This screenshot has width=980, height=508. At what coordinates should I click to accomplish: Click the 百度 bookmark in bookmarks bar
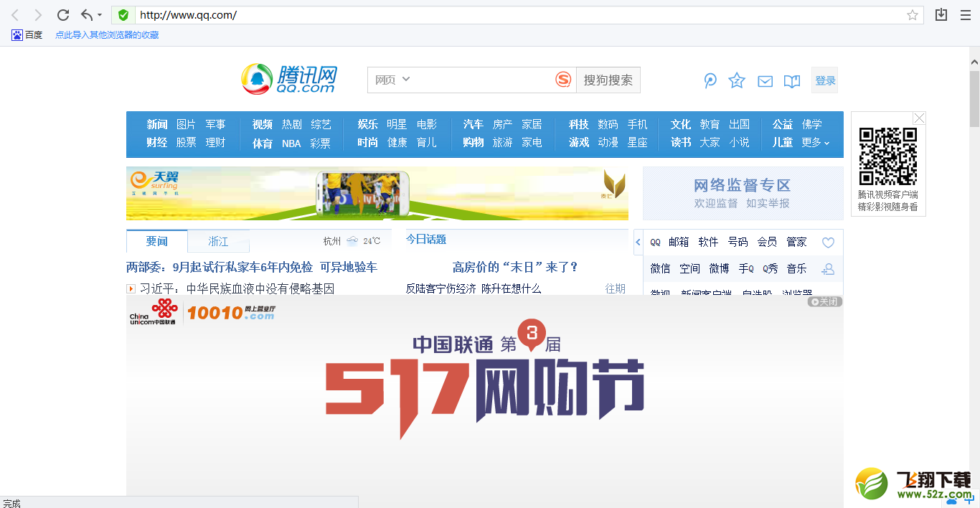pyautogui.click(x=27, y=34)
